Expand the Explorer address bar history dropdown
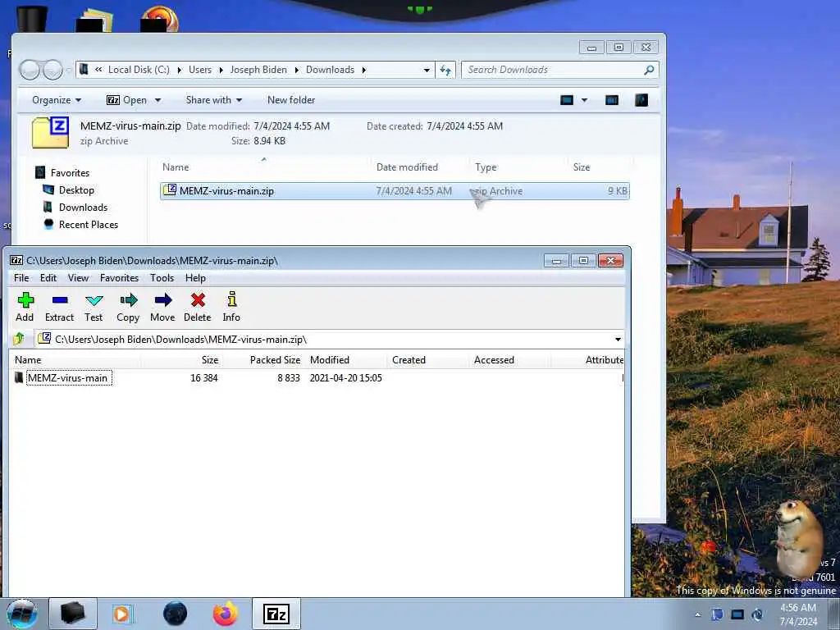840x630 pixels. [427, 70]
